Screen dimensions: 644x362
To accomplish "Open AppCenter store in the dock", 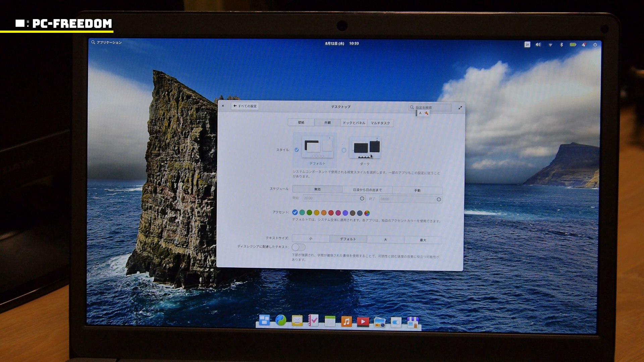I will click(x=413, y=322).
